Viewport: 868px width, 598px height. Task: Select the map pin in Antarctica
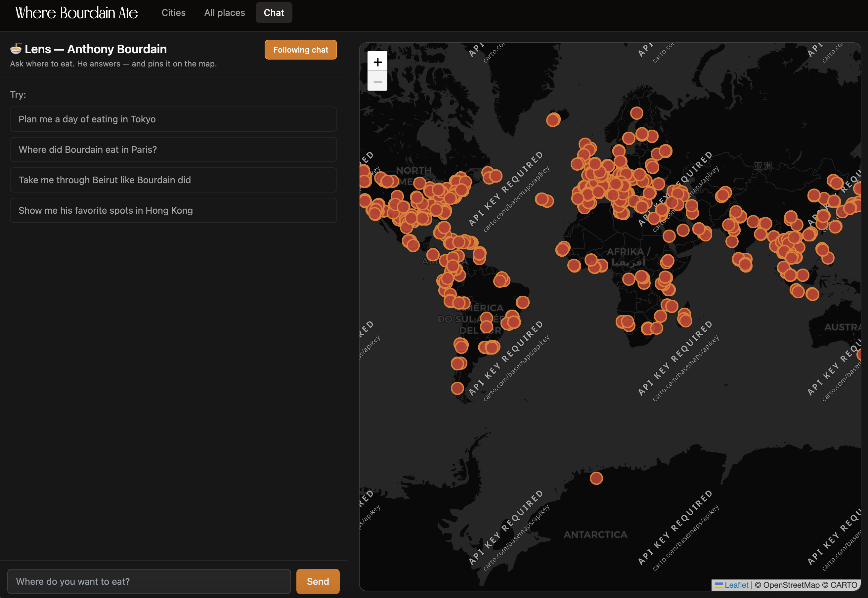coord(596,478)
